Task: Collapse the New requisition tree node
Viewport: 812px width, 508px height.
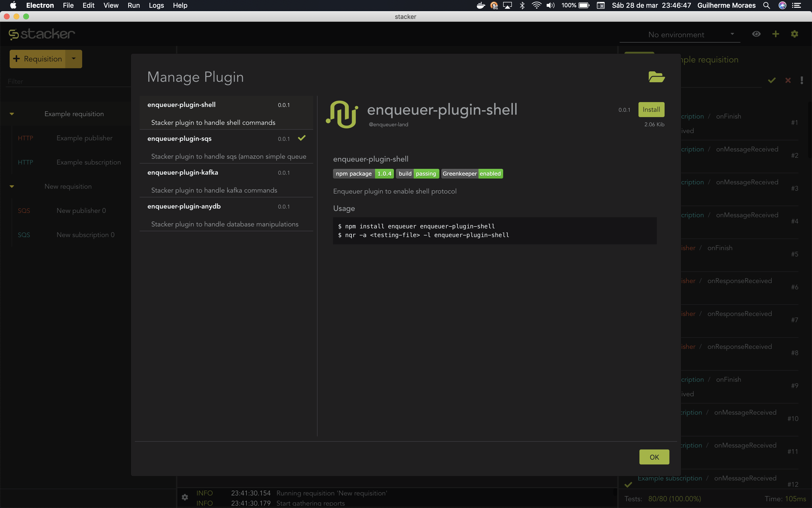Action: [12, 187]
